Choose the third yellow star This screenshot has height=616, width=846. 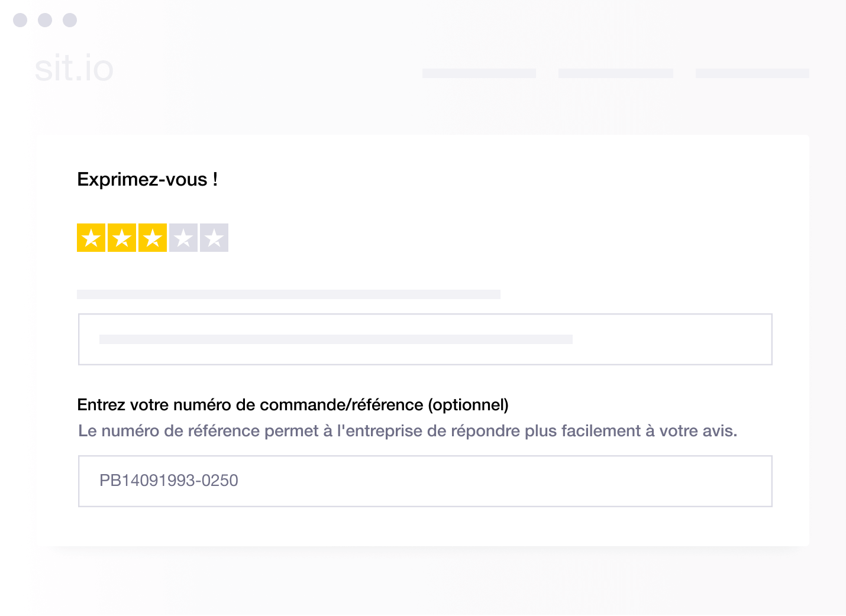pos(153,238)
